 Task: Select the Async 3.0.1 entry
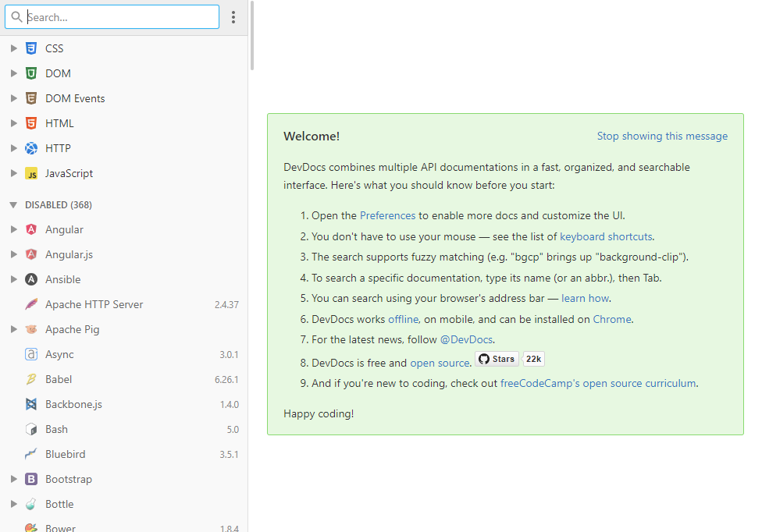pos(124,354)
